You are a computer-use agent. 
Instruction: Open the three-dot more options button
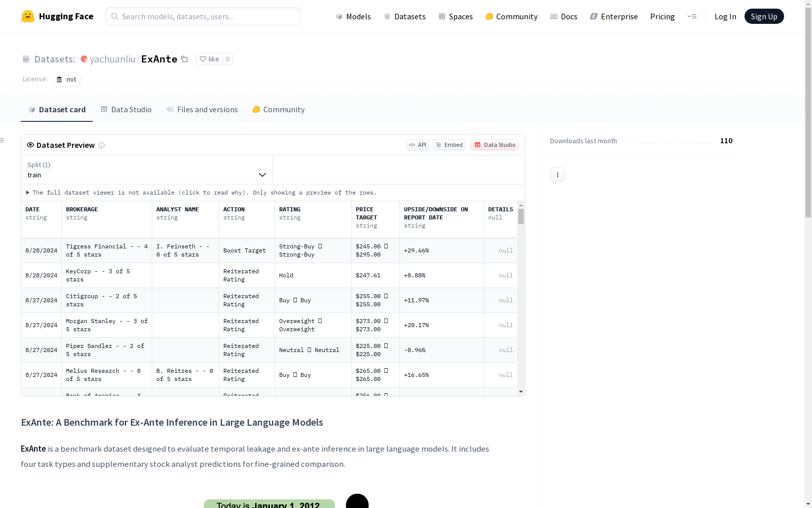coord(558,175)
